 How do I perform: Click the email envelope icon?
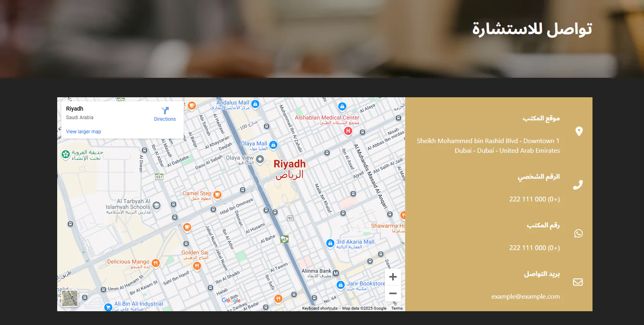578,282
